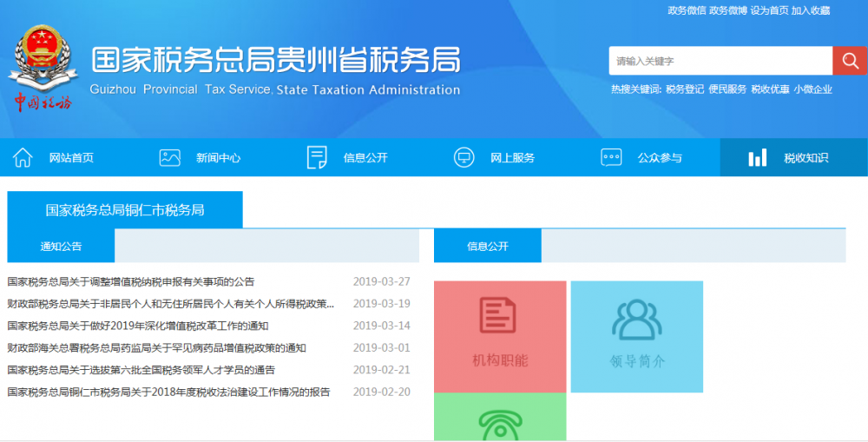The width and height of the screenshot is (868, 442).
Task: Select the 信息公开 section tab
Action: pos(488,247)
